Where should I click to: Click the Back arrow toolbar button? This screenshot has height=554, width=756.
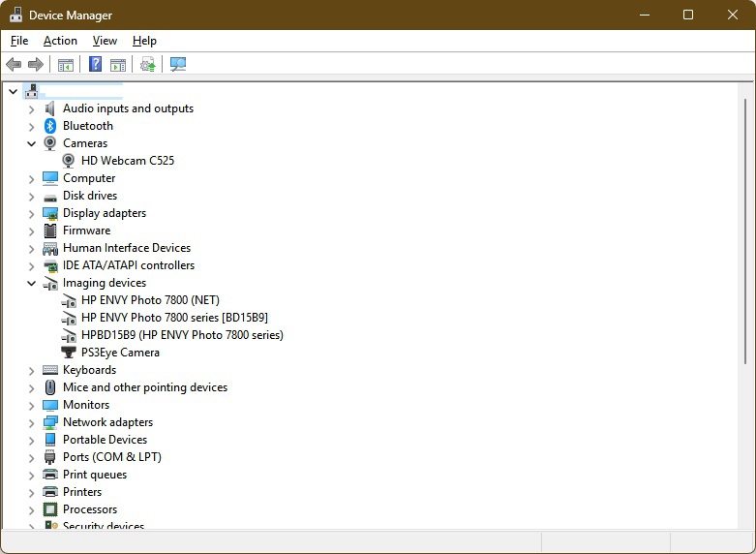point(14,65)
